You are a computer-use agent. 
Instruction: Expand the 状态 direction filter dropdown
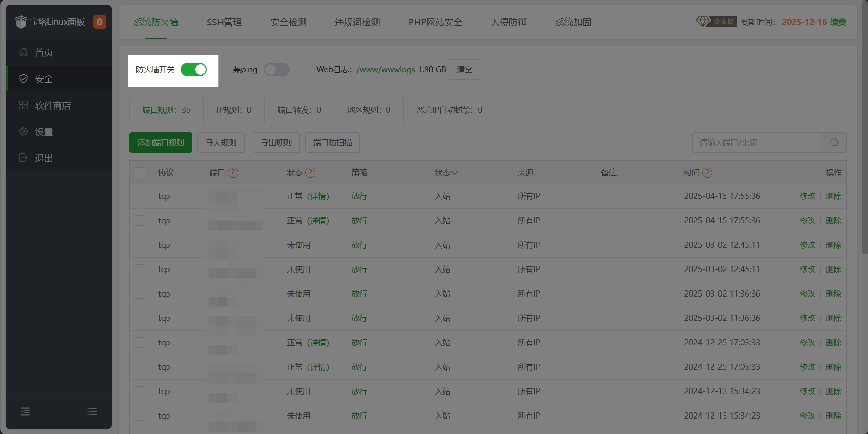[x=446, y=173]
